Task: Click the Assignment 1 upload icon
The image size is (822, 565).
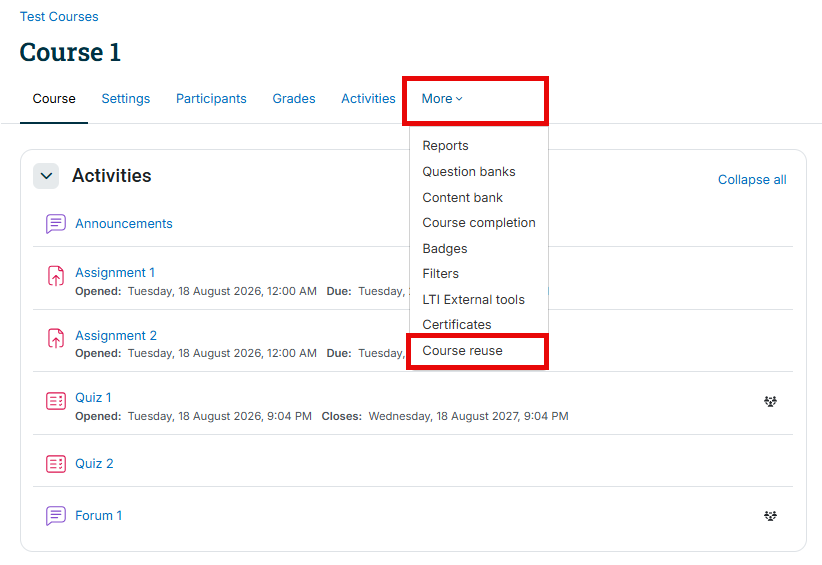Action: tap(56, 276)
